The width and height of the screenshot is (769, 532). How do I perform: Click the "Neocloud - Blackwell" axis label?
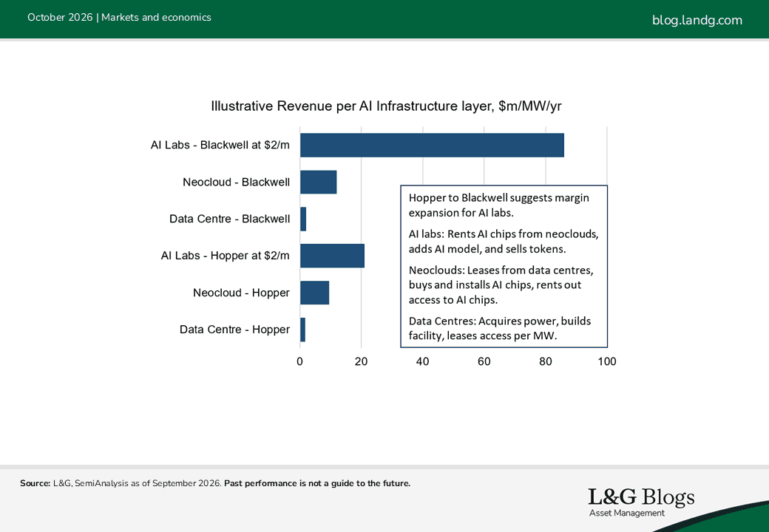tap(237, 183)
